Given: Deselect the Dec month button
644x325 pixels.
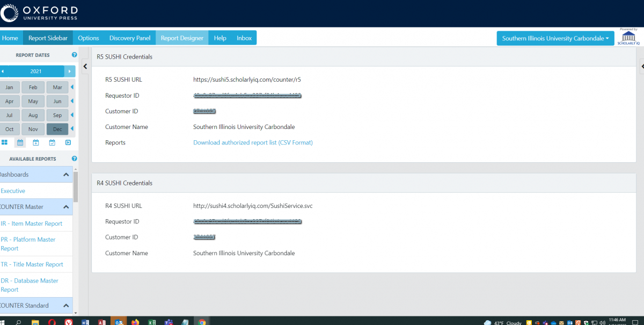Looking at the screenshot, I should click(x=57, y=129).
